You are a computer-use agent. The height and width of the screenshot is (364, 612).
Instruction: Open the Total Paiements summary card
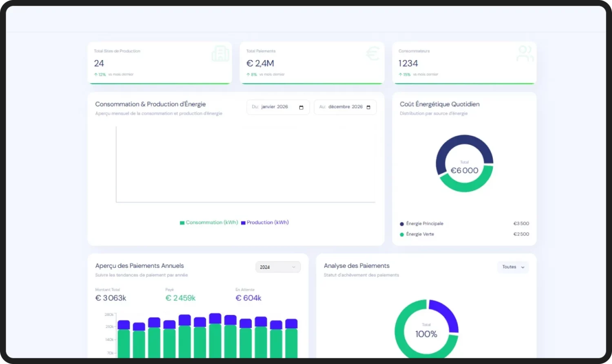point(312,63)
